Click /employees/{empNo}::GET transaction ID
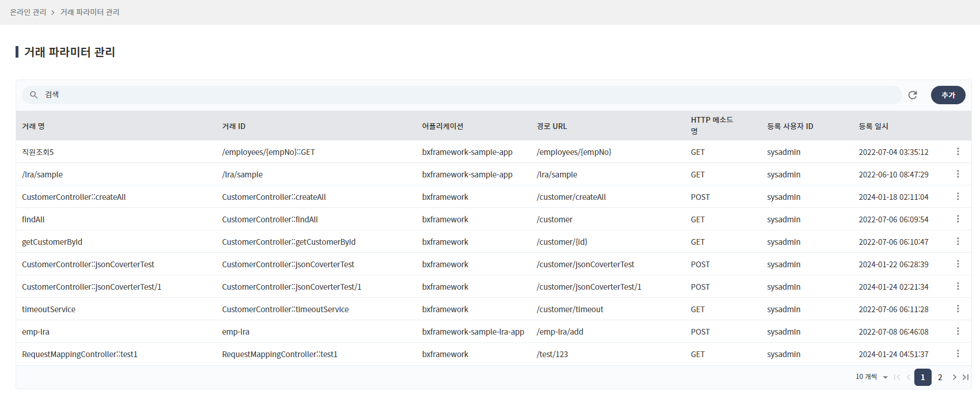 pyautogui.click(x=268, y=152)
